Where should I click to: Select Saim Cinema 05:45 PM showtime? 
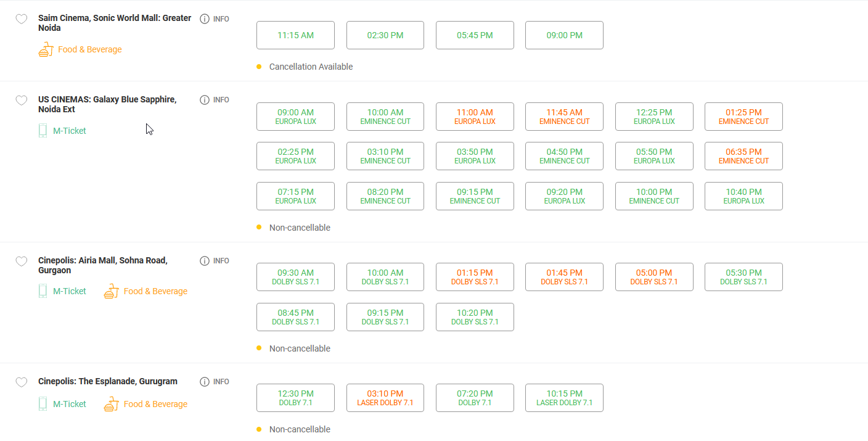click(x=475, y=35)
